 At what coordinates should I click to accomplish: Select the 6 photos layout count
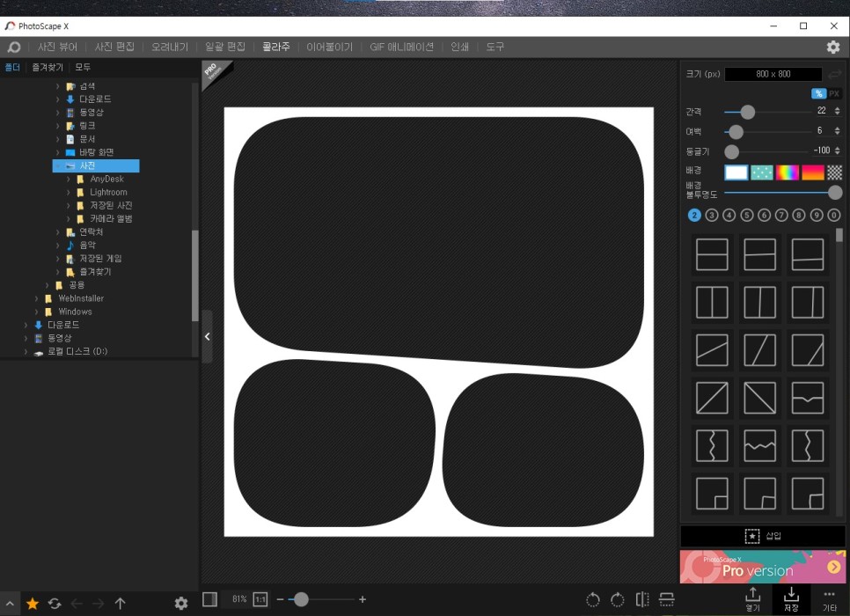(764, 216)
